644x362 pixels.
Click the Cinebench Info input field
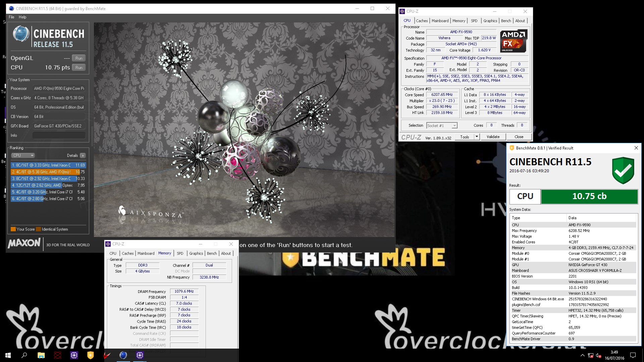pos(59,135)
